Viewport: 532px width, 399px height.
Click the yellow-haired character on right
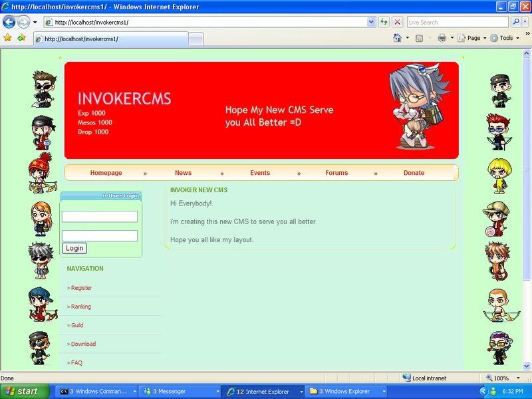[x=499, y=176]
